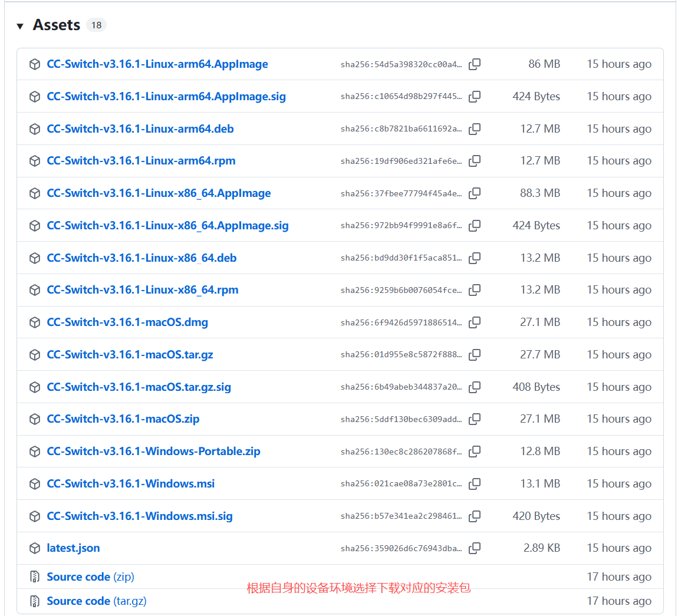Viewport: 678px width, 616px height.
Task: Click hash text sha256:021cae08a73e2801c…
Action: tap(401, 484)
